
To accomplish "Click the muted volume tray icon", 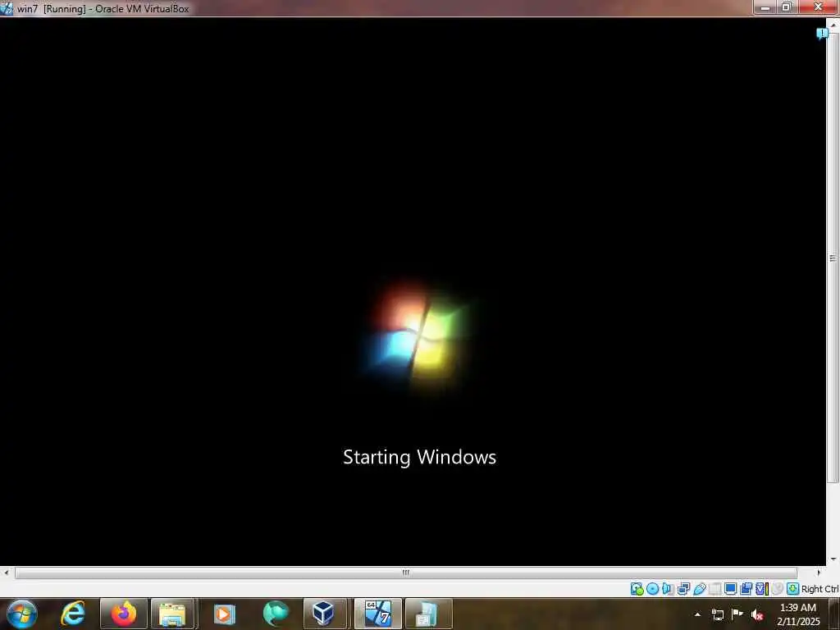I will (x=757, y=614).
